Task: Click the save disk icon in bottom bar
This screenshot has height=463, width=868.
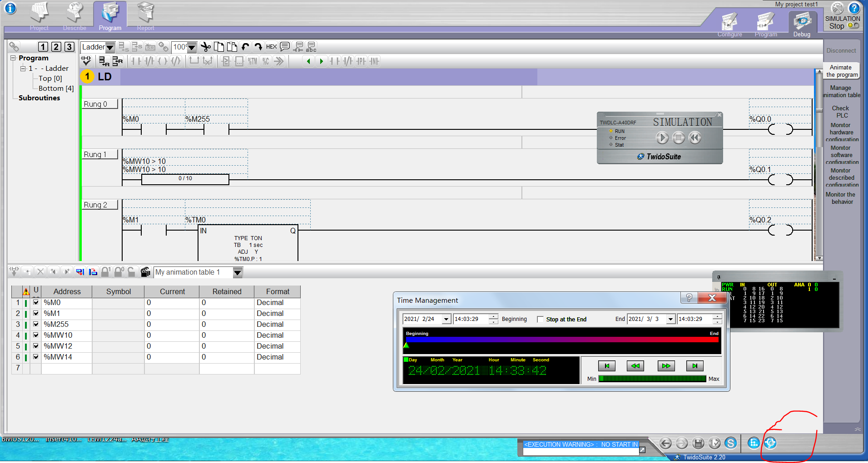Action: 699,443
